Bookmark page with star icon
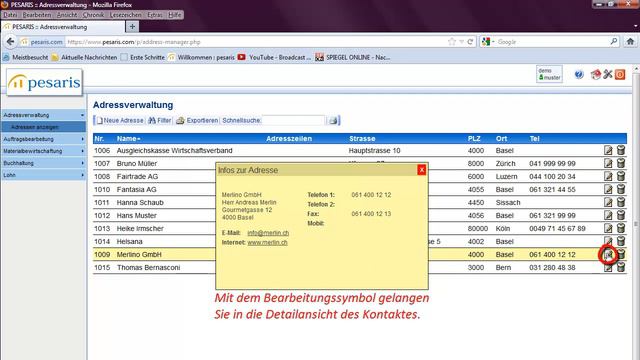Viewport: 640px width, 360px height. tap(452, 42)
